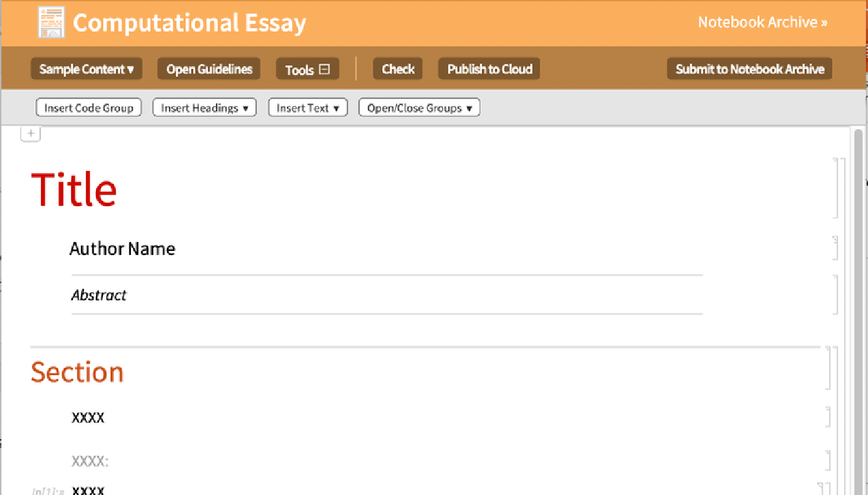Follow the Notebook Archive » link
The height and width of the screenshot is (495, 868).
[x=762, y=22]
